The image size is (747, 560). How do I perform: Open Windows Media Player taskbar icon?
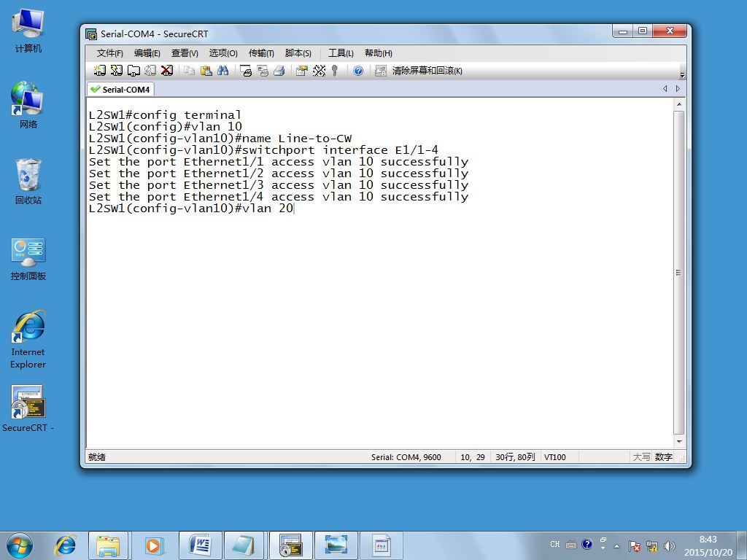(x=153, y=545)
